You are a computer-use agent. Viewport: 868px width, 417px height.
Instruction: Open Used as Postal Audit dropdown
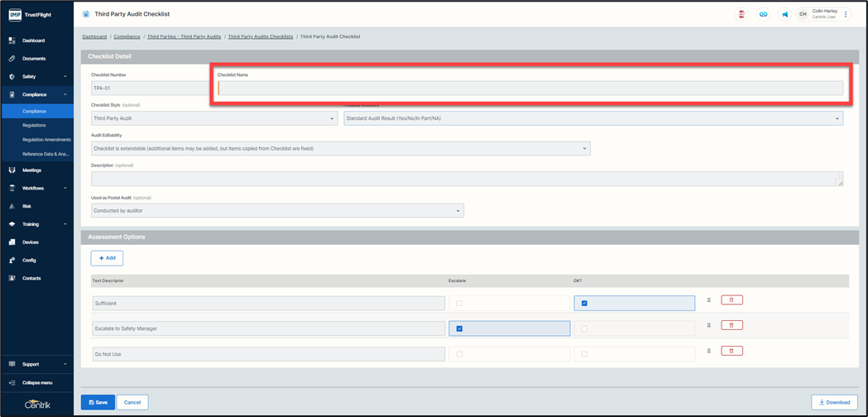point(277,211)
